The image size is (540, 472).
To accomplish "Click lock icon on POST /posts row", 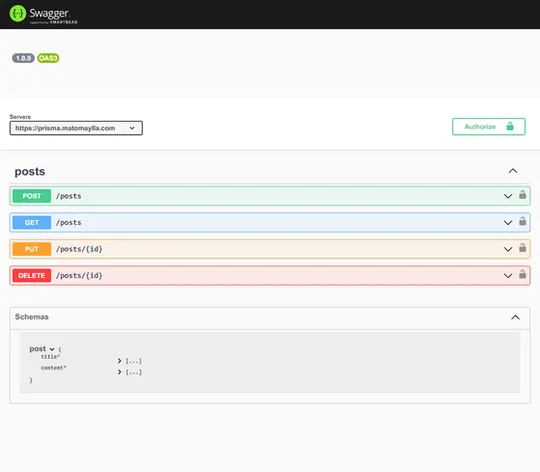I will 522,195.
